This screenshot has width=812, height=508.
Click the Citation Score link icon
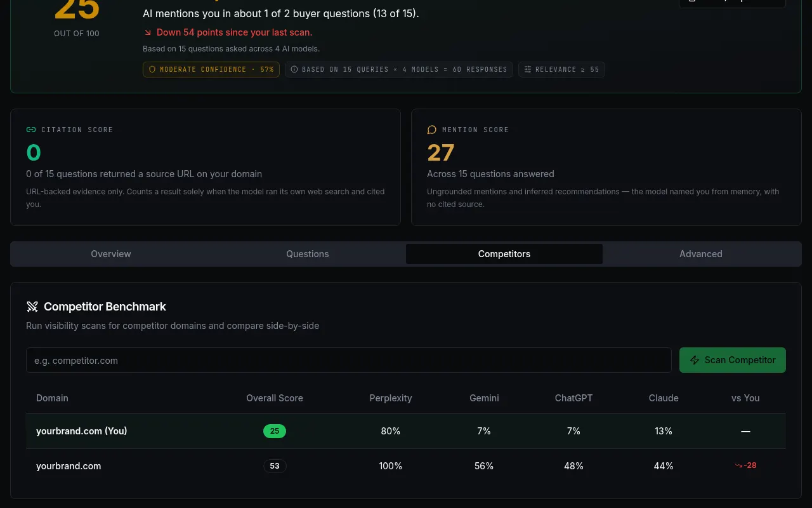pyautogui.click(x=31, y=130)
